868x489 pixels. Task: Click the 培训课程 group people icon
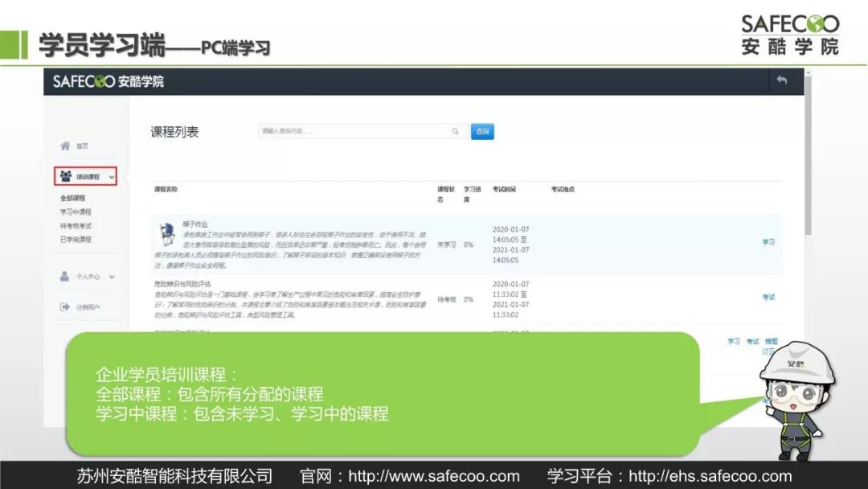65,177
